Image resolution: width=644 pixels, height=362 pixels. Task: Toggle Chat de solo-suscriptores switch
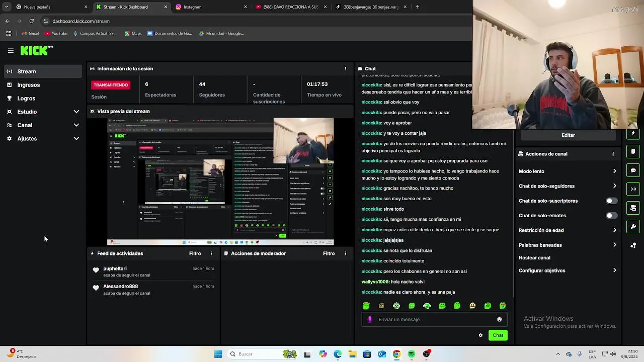(611, 201)
